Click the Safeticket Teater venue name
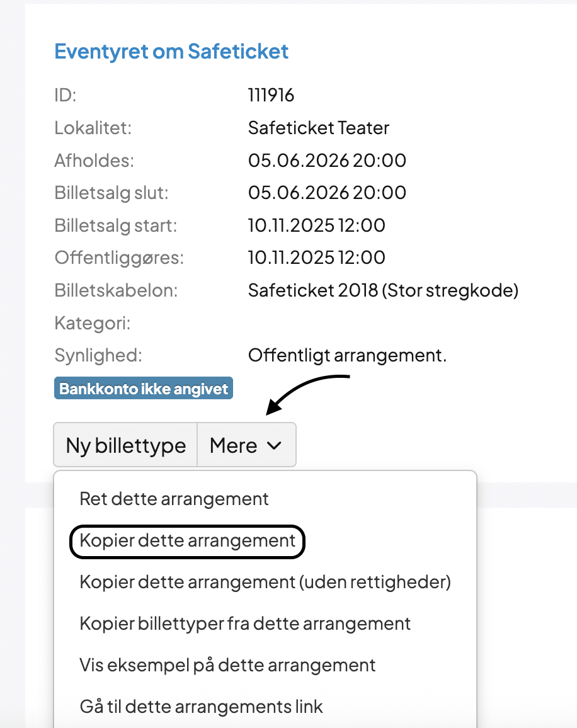This screenshot has width=577, height=728. click(319, 128)
